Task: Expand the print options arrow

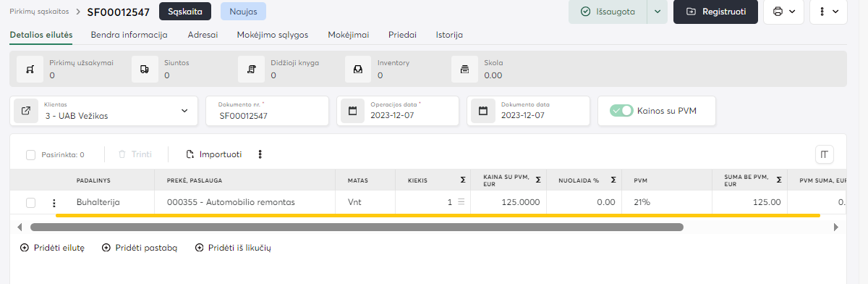Action: (x=792, y=12)
